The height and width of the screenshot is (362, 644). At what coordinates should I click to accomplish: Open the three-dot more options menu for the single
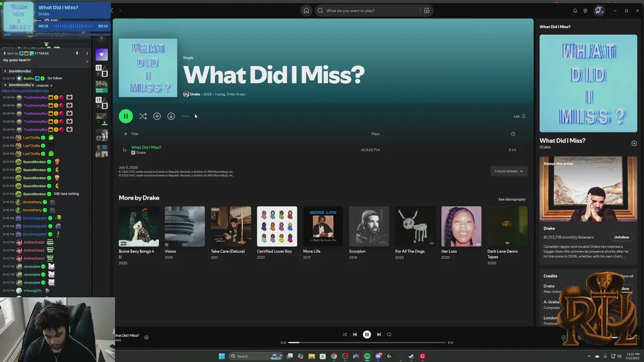[185, 116]
